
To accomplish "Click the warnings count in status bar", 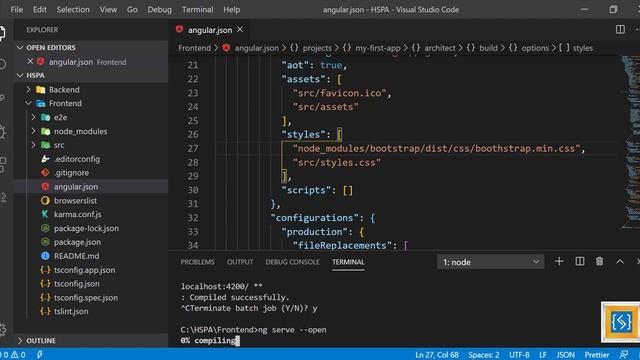I will (18, 355).
